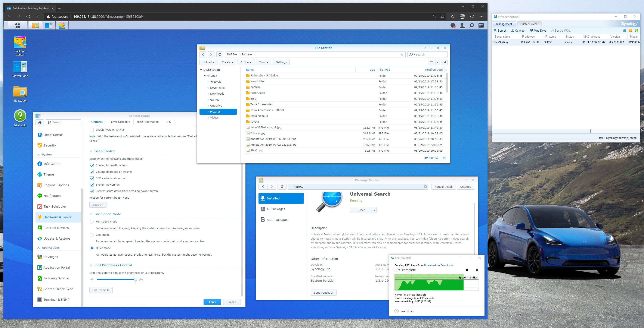Click the File Station search field
The width and height of the screenshot is (644, 328).
click(427, 54)
